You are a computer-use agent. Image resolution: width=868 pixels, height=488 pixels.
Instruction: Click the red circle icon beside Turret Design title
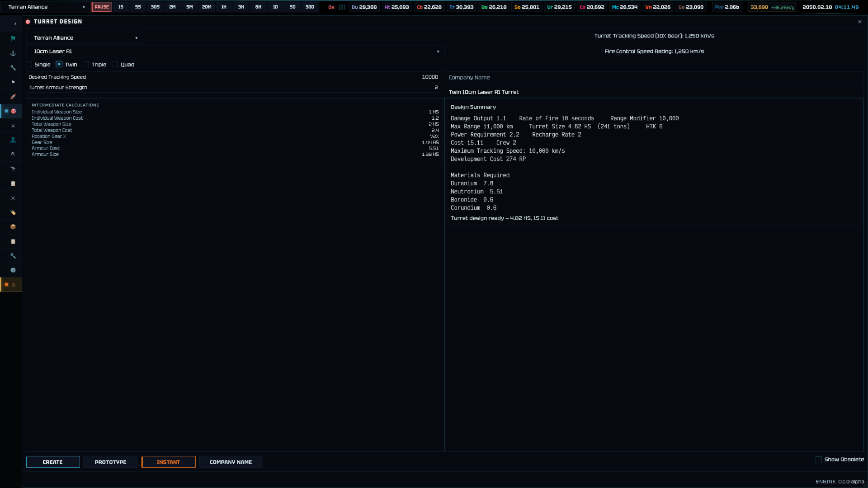[28, 22]
